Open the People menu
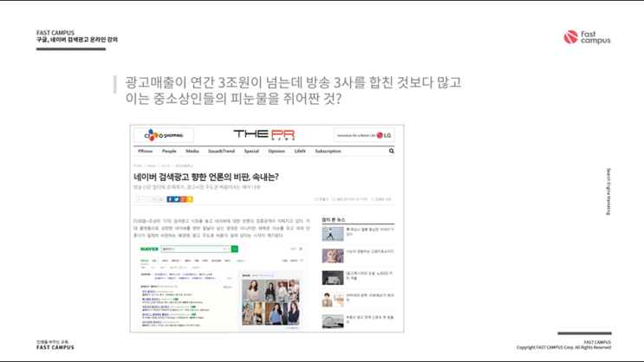The image size is (644, 362). pos(169,151)
